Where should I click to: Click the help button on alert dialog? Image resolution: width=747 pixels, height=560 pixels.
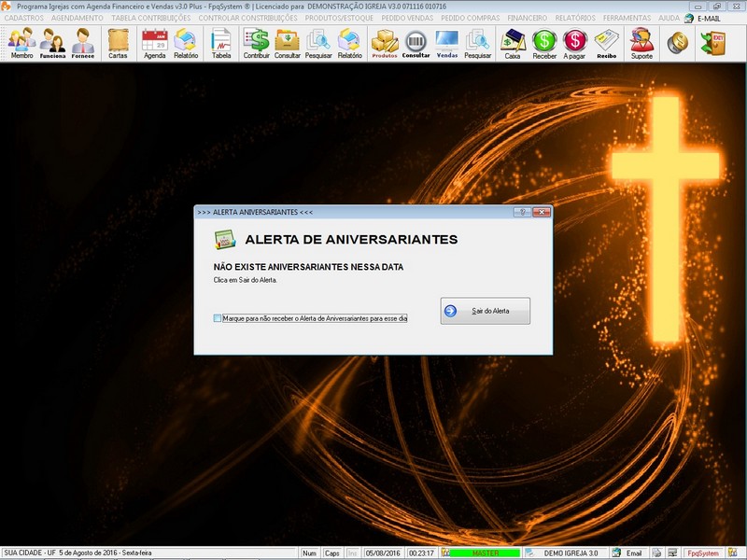coord(522,212)
